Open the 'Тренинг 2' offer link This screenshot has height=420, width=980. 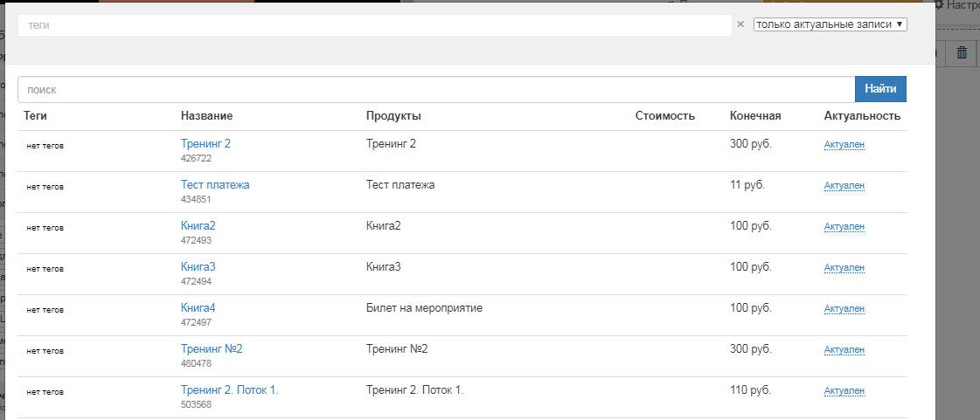point(205,143)
